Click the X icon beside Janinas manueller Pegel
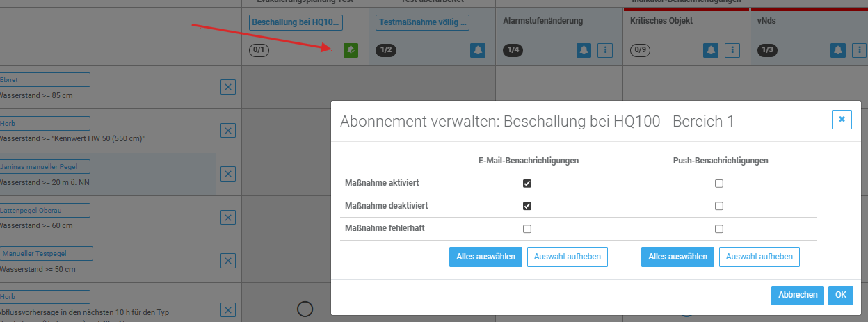The height and width of the screenshot is (322, 868). pos(228,174)
